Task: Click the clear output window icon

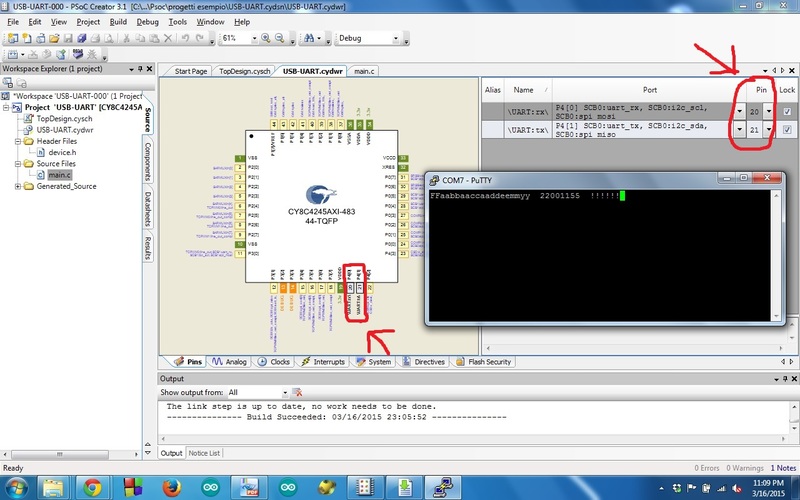Action: coord(297,392)
